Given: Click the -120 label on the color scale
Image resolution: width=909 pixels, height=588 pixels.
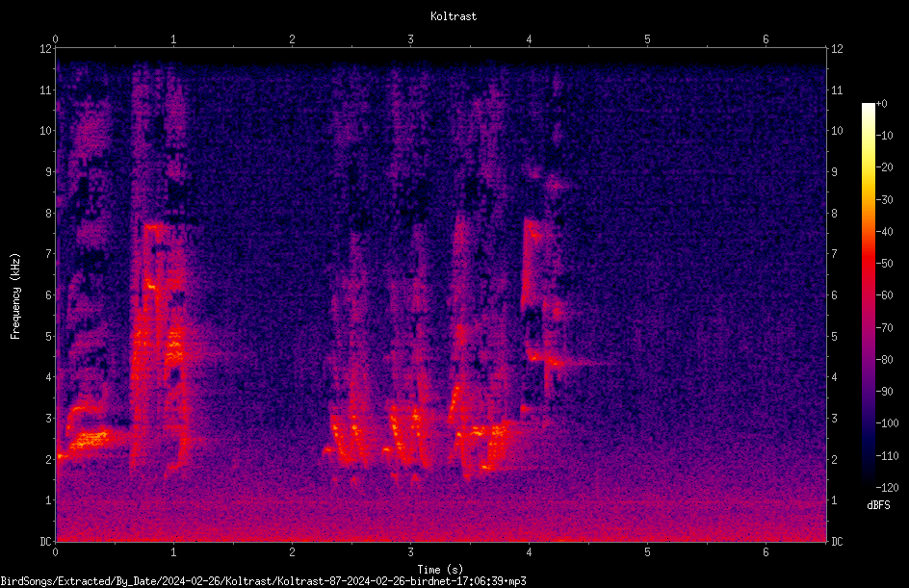Looking at the screenshot, I should click(887, 487).
